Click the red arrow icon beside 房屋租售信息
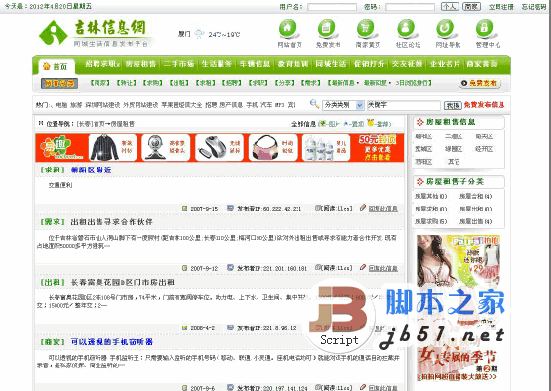Viewport: 551px width, 391px height. (x=420, y=122)
